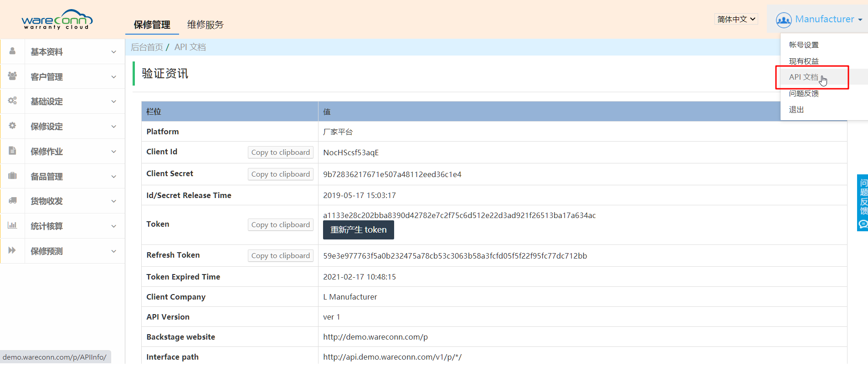Select API 文档 in the account menu
The image size is (868, 366).
tap(803, 77)
